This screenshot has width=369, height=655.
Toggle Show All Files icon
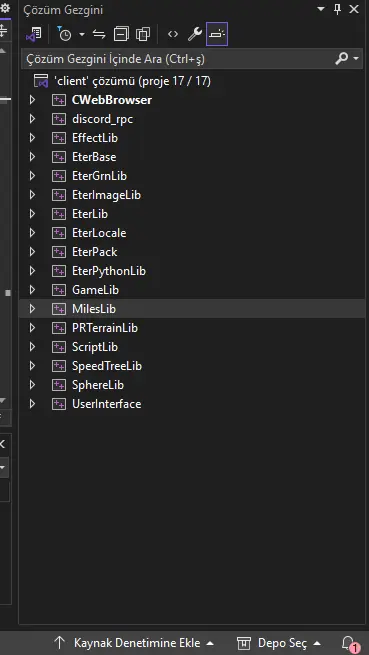tap(143, 34)
